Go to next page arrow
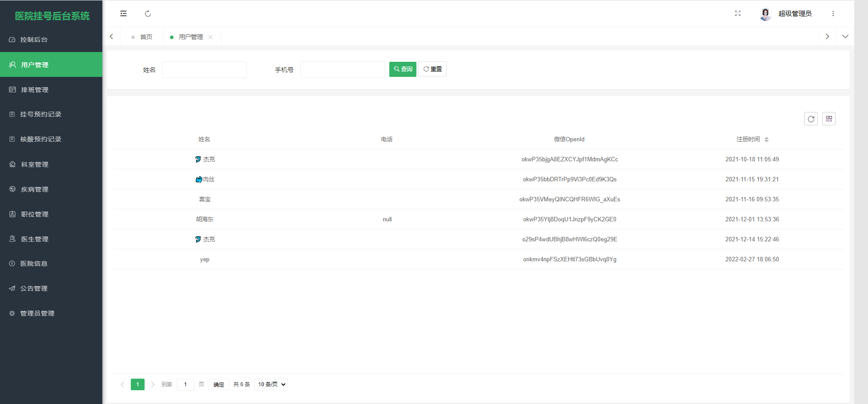 point(153,384)
